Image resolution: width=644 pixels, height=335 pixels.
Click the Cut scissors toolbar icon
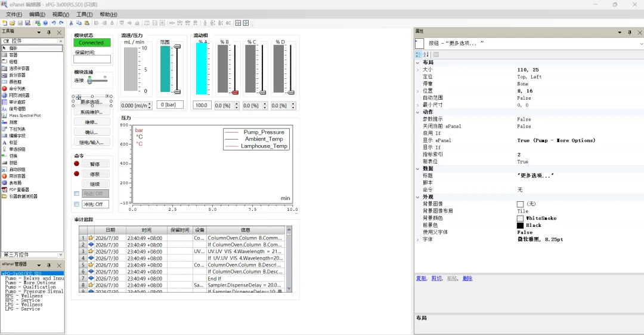coord(71,23)
